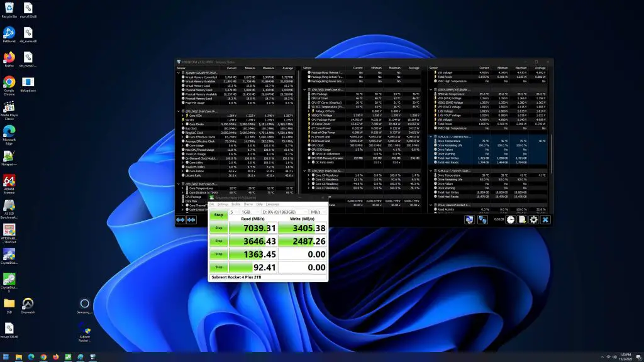Screen dimensions: 644x362
Task: Open HWiNFO settings gear icon
Action: 533,220
